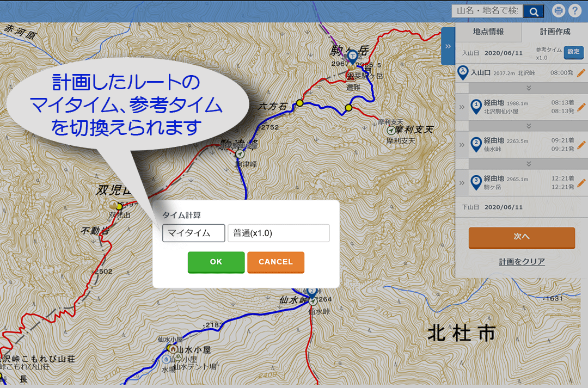
Task: Switch to the 計画作成 tab
Action: tap(554, 32)
